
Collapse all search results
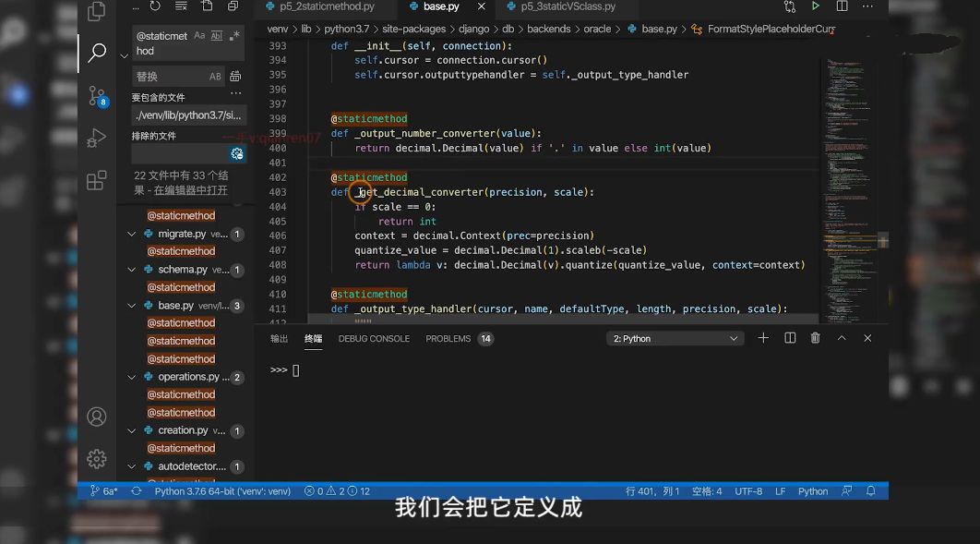pyautogui.click(x=233, y=7)
